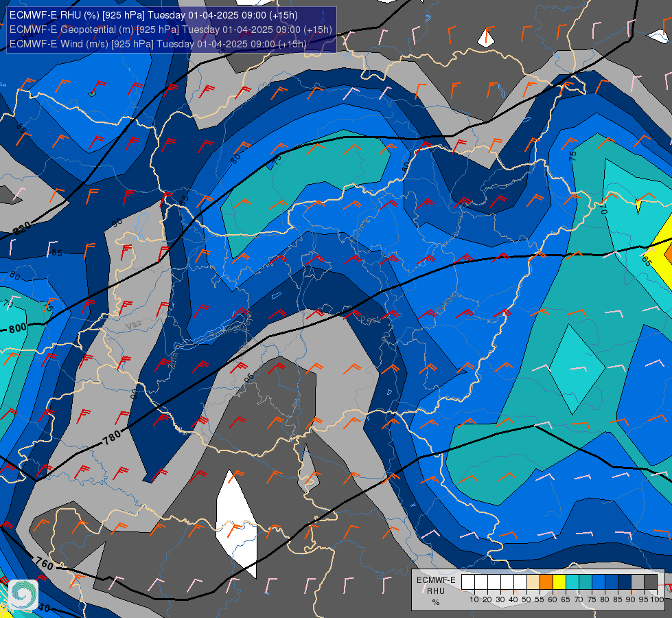Pick the teal 70–75% legend swatch
Image resolution: width=672 pixels, height=618 pixels.
[x=586, y=582]
